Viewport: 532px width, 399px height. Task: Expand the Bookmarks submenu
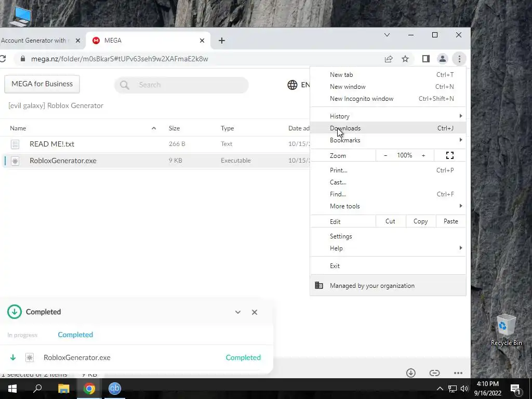[388, 140]
